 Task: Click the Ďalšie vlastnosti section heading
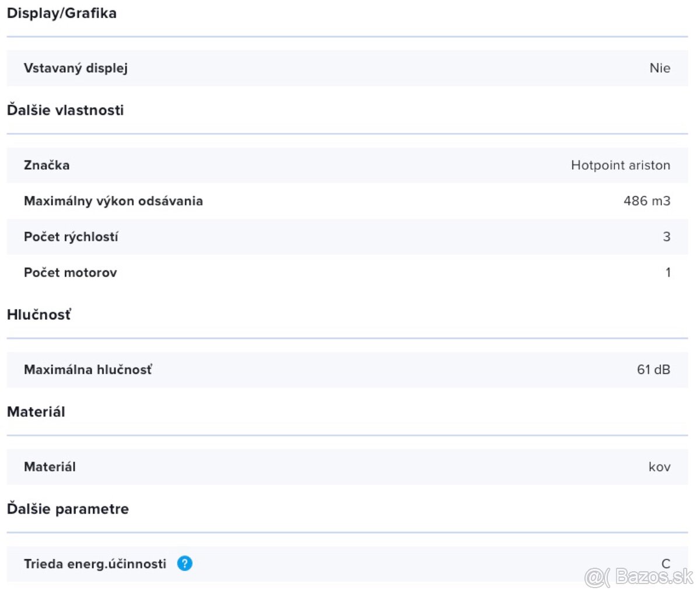(x=65, y=110)
